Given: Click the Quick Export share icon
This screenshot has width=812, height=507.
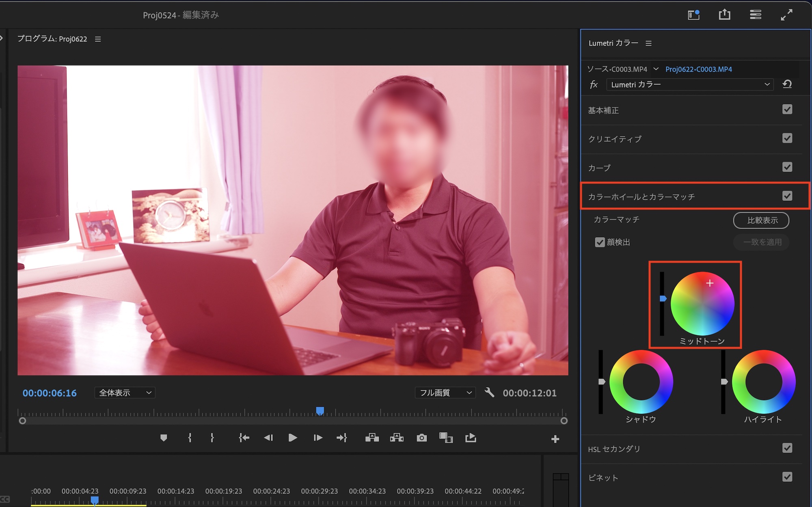Looking at the screenshot, I should click(724, 15).
